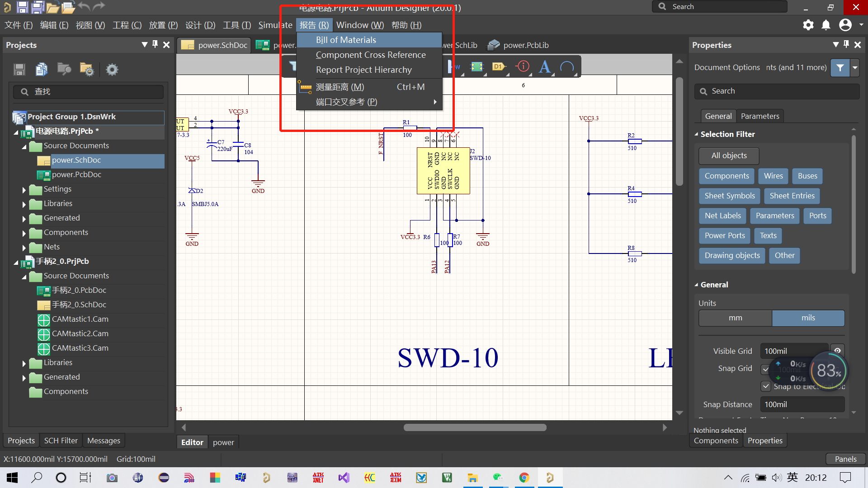Select the Place Text String tool
The image size is (868, 488).
pyautogui.click(x=545, y=67)
